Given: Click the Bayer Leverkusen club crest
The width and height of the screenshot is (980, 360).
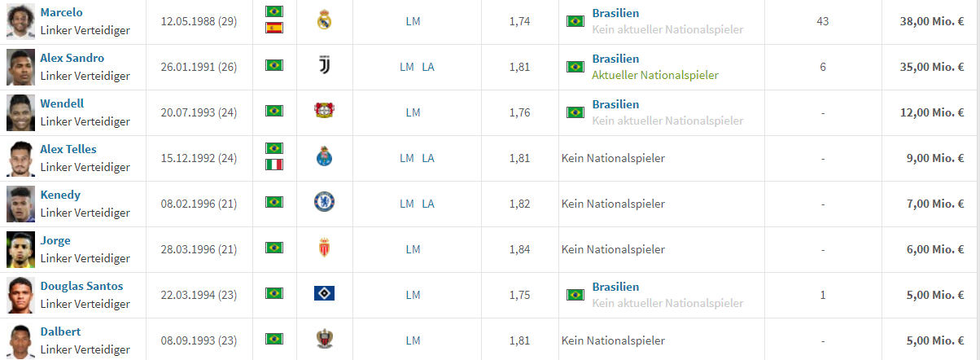Looking at the screenshot, I should click(x=325, y=112).
